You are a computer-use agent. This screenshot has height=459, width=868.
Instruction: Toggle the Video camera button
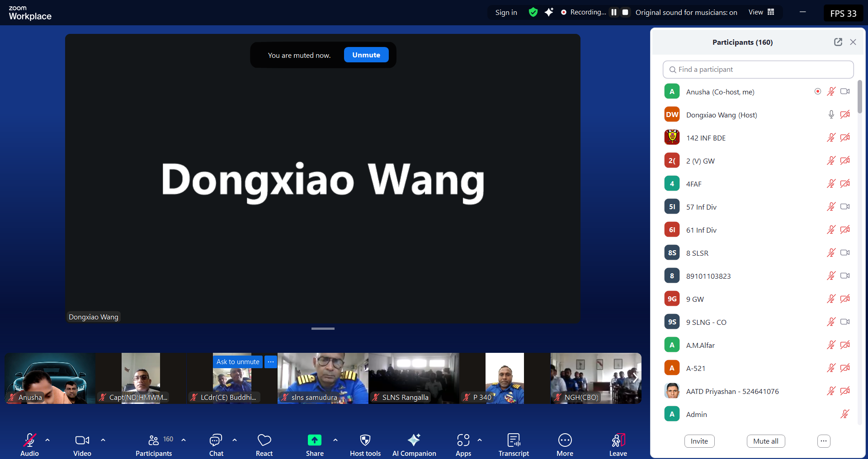[x=82, y=440]
